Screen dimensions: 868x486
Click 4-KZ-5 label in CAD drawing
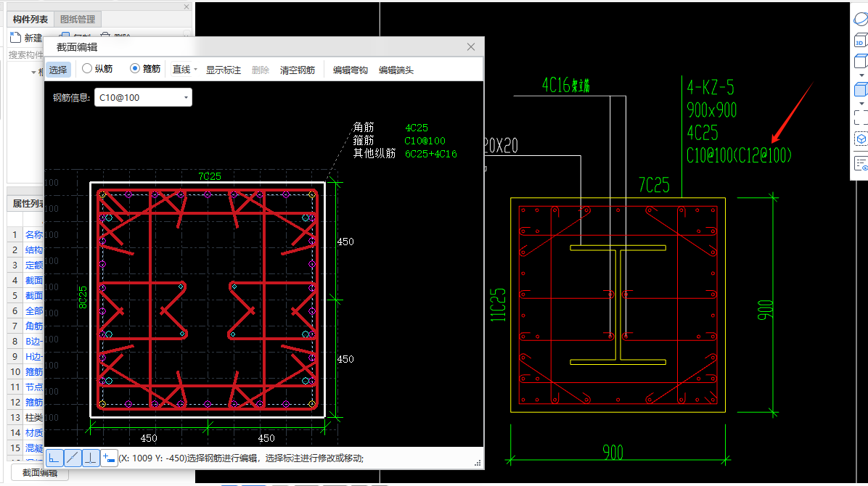coord(711,87)
